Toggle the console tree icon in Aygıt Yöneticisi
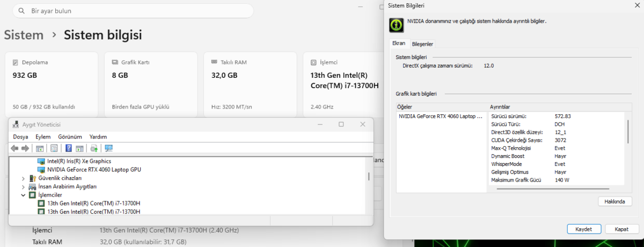 40,148
